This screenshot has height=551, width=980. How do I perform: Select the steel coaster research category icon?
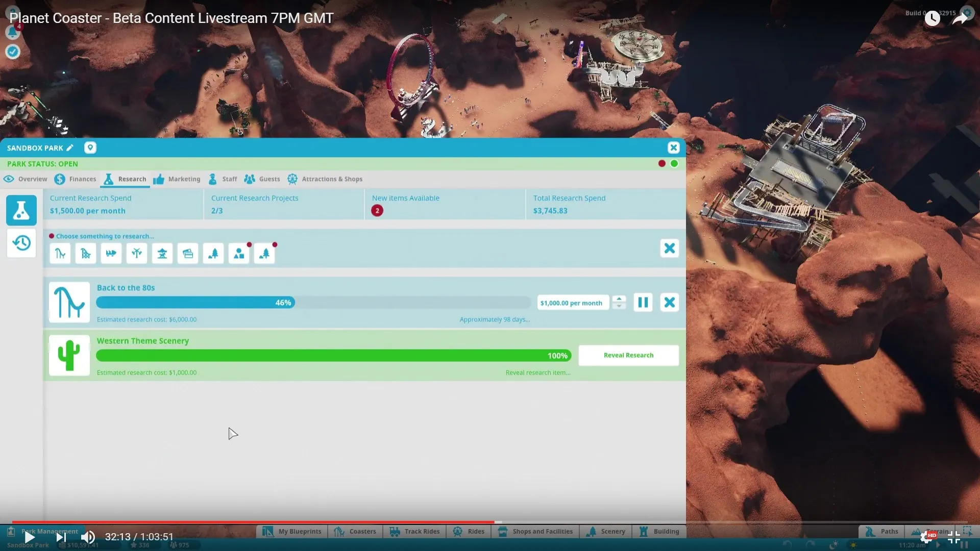(60, 254)
